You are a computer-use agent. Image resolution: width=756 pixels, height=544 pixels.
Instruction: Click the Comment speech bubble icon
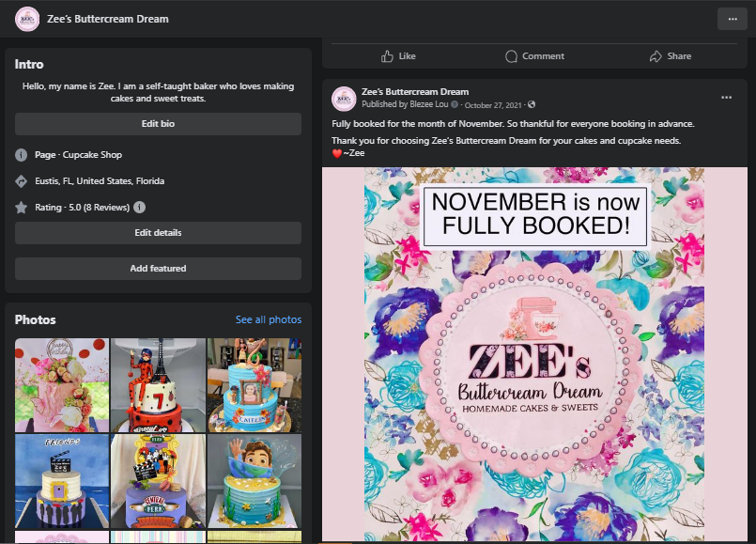coord(511,56)
